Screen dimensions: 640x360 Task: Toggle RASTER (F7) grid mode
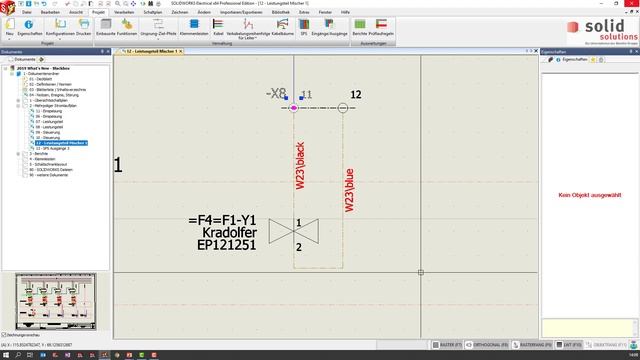pos(447,345)
